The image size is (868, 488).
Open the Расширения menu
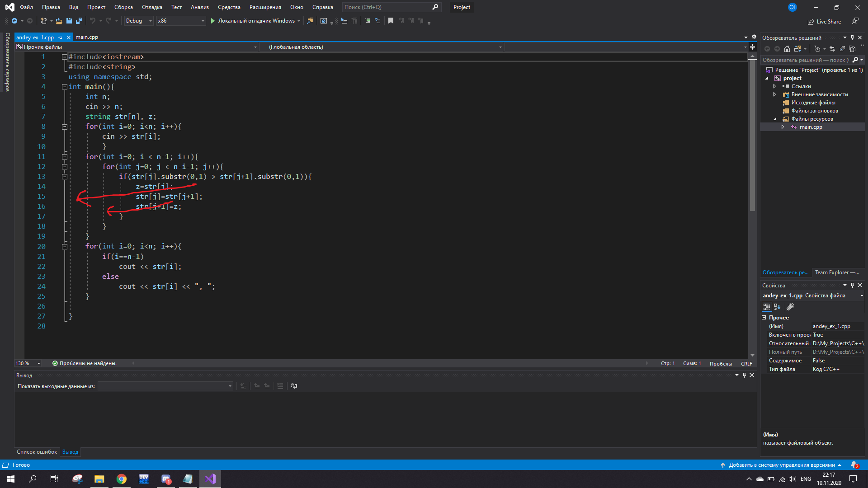265,7
